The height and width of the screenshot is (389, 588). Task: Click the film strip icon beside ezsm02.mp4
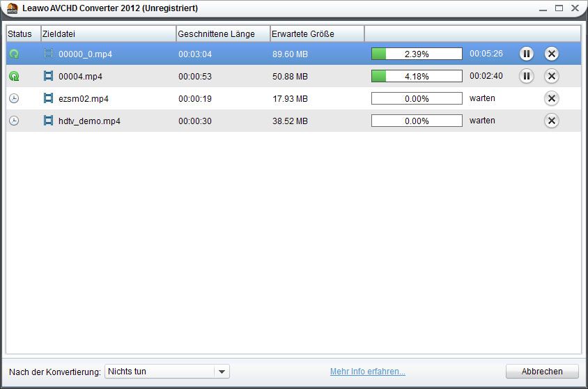pos(48,98)
